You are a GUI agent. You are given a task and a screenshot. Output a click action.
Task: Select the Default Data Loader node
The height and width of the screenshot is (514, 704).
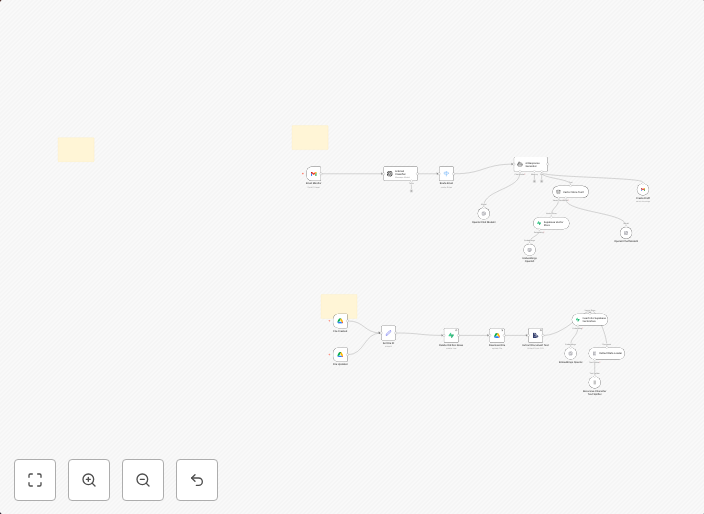coord(606,353)
